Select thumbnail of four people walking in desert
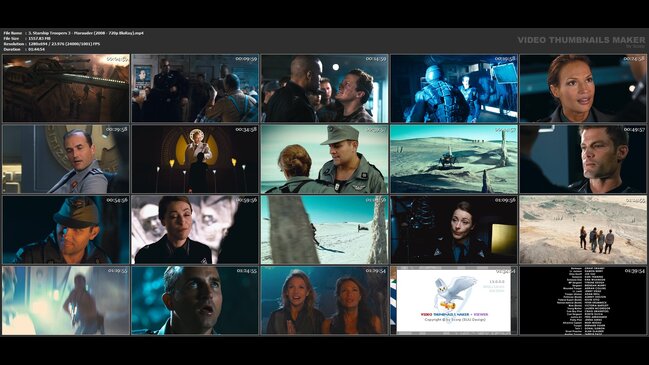Image resolution: width=649 pixels, height=365 pixels. pos(583,230)
